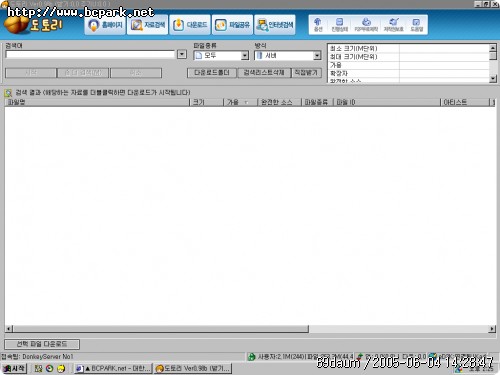Sort results by 완전한 소스 column

pyautogui.click(x=279, y=102)
